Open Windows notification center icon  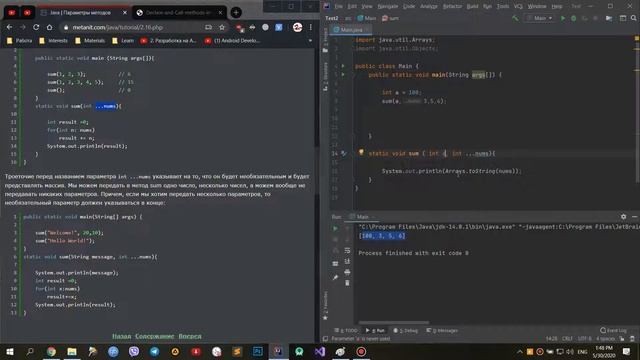click(x=627, y=351)
